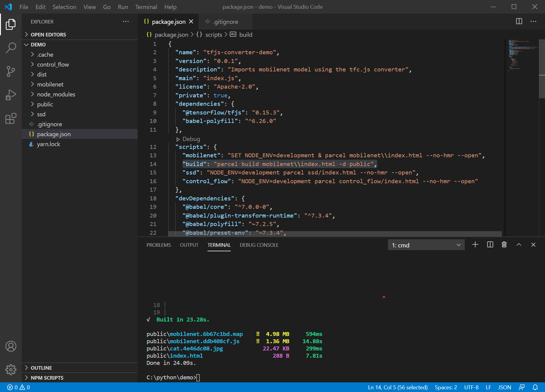The height and width of the screenshot is (392, 545).
Task: Expand the dist folder
Action: (x=80, y=74)
